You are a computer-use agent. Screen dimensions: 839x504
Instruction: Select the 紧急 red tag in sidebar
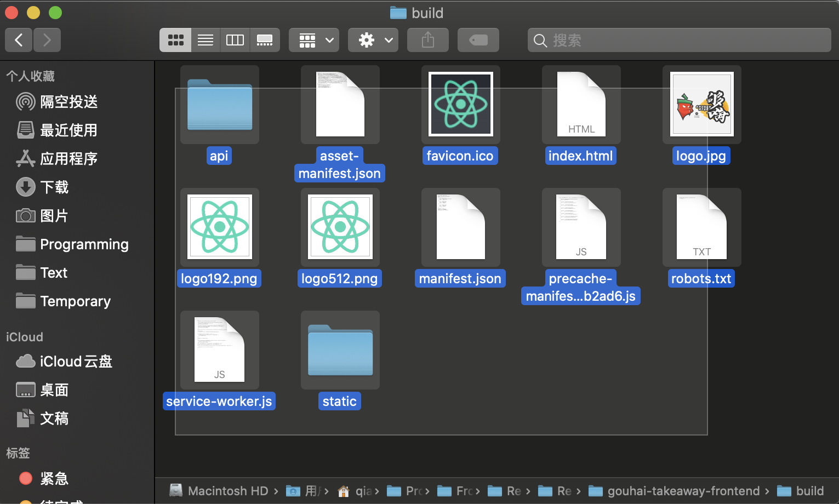(54, 478)
